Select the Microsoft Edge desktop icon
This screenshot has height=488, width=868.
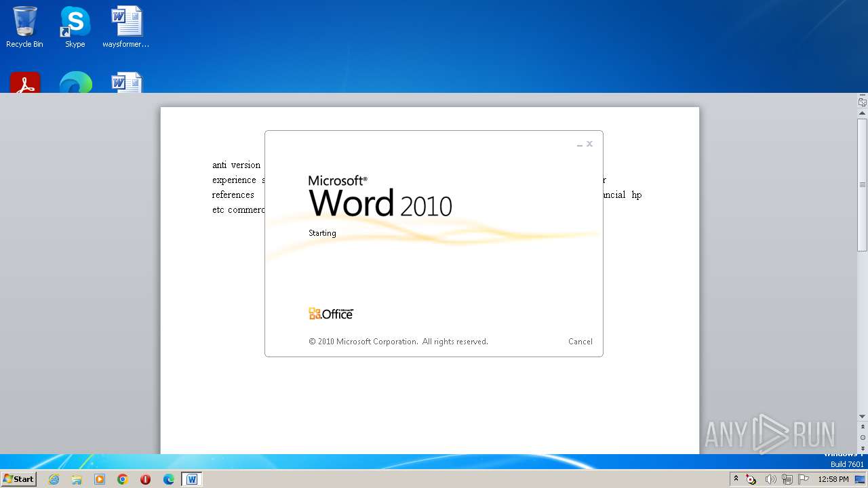tap(75, 82)
